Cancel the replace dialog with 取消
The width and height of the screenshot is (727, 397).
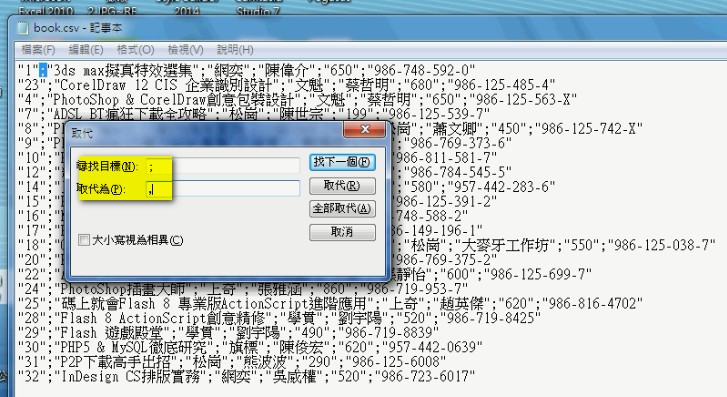pyautogui.click(x=342, y=232)
